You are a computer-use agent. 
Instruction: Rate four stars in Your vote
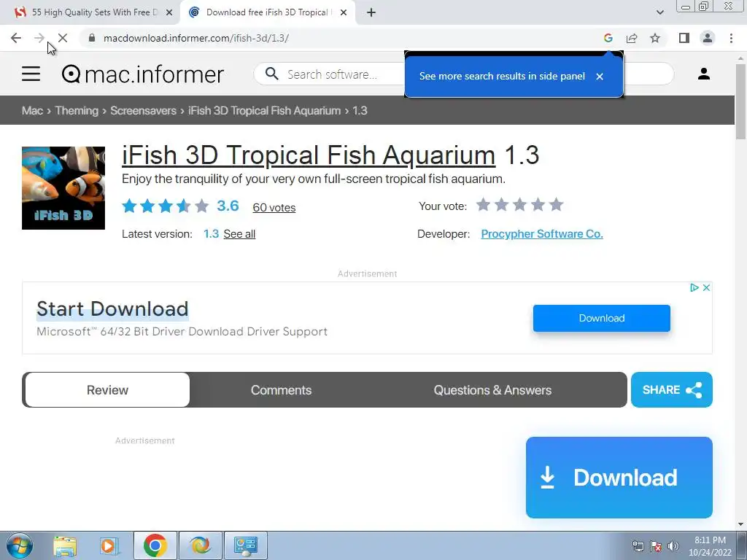click(x=538, y=205)
